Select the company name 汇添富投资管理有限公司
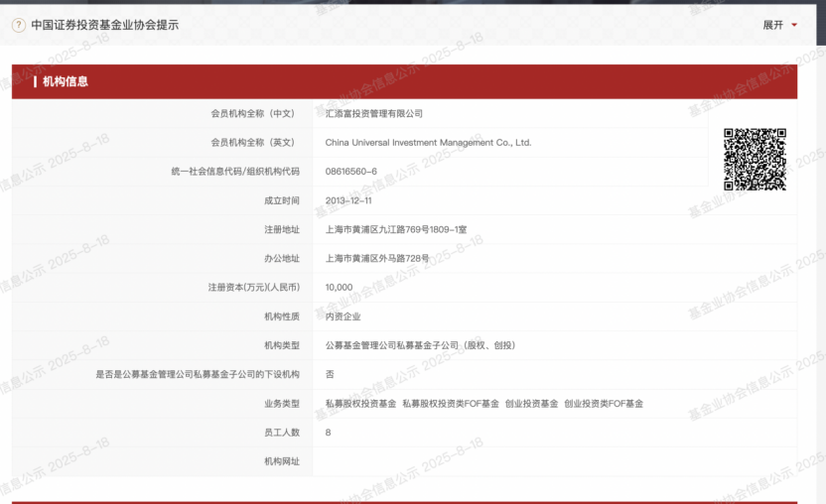 (373, 114)
